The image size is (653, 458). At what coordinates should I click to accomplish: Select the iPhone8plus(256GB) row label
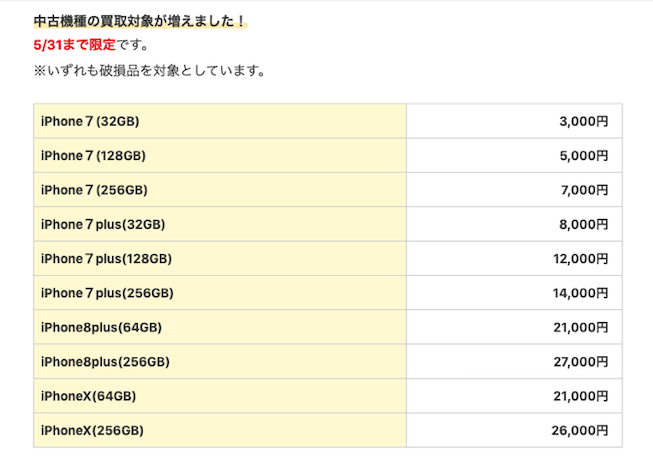click(105, 361)
